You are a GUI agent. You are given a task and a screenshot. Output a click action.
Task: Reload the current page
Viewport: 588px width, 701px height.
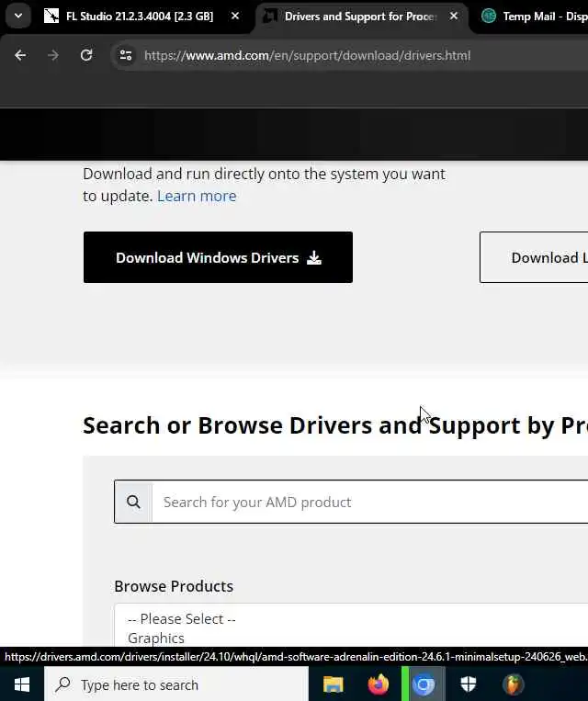coord(86,55)
